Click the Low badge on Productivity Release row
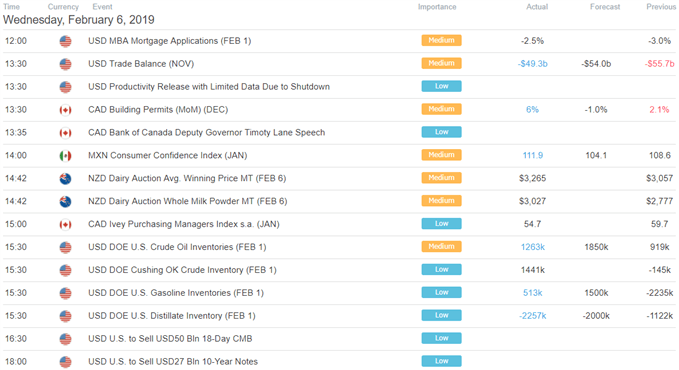Image resolution: width=679 pixels, height=370 pixels. [x=441, y=86]
